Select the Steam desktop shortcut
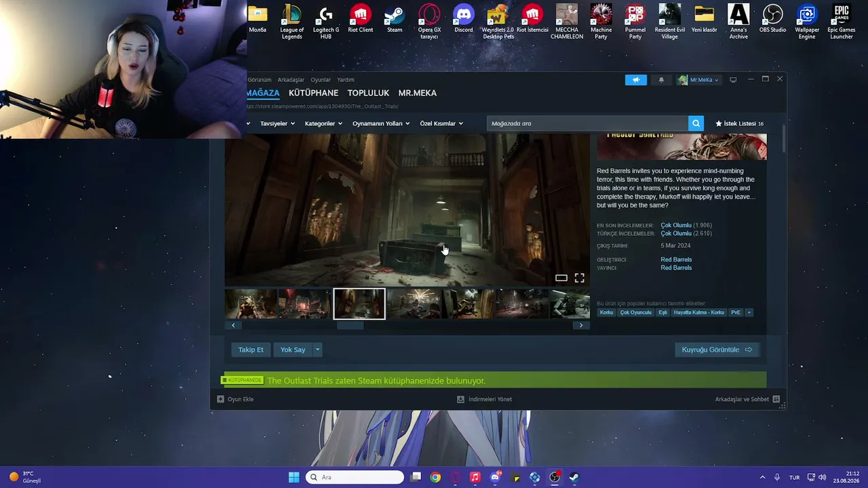 tap(395, 19)
